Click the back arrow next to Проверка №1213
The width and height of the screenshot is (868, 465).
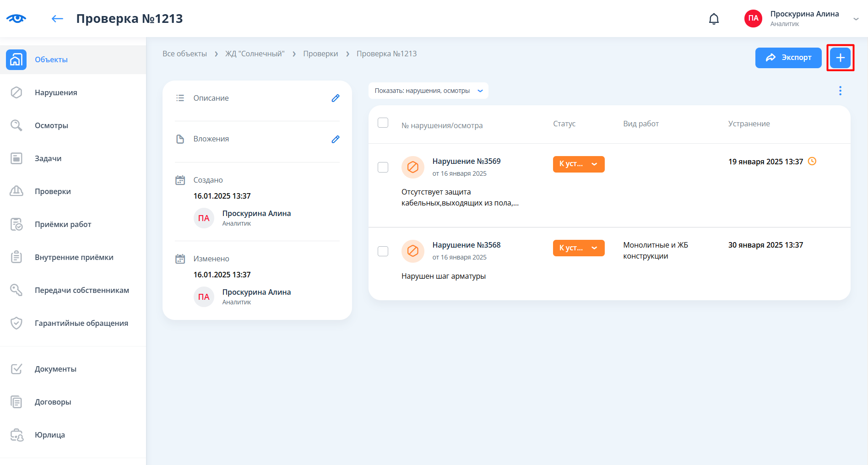click(57, 19)
